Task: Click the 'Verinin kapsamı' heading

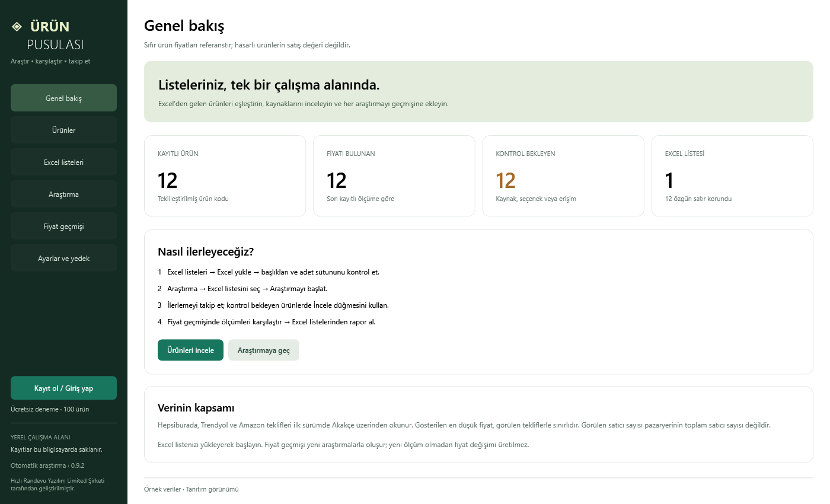Action: pyautogui.click(x=196, y=408)
